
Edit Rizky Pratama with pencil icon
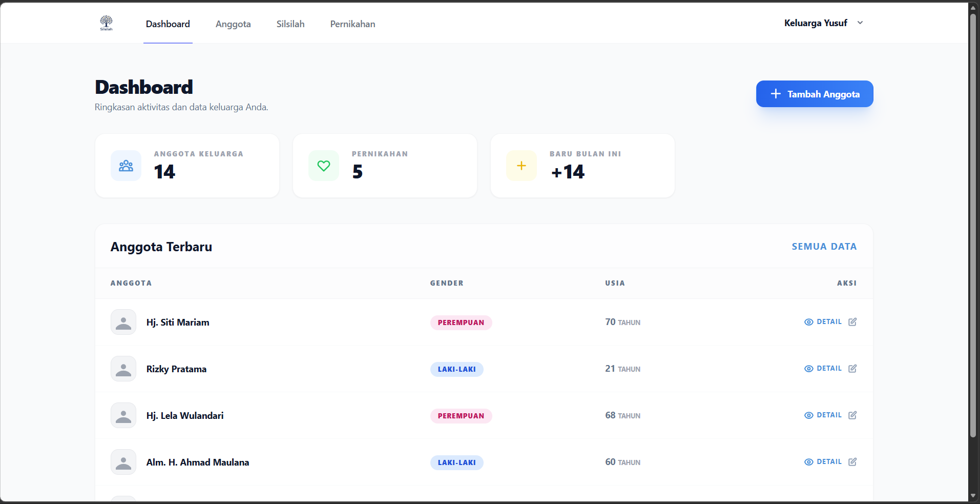pyautogui.click(x=852, y=369)
